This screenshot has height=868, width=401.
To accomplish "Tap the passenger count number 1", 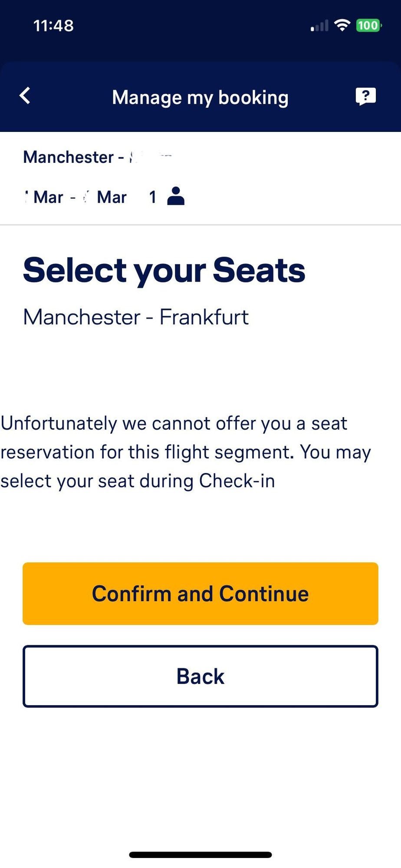I will click(x=153, y=197).
